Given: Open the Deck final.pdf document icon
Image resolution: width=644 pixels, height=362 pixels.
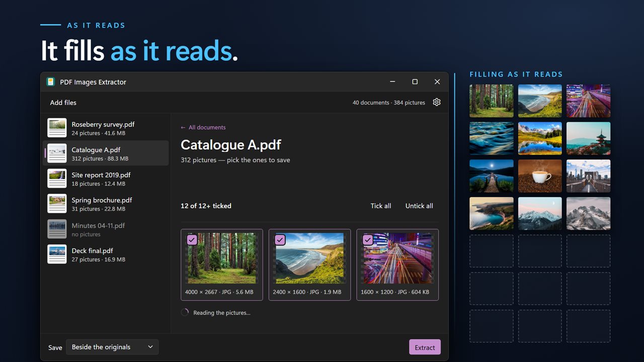Looking at the screenshot, I should coord(57,254).
